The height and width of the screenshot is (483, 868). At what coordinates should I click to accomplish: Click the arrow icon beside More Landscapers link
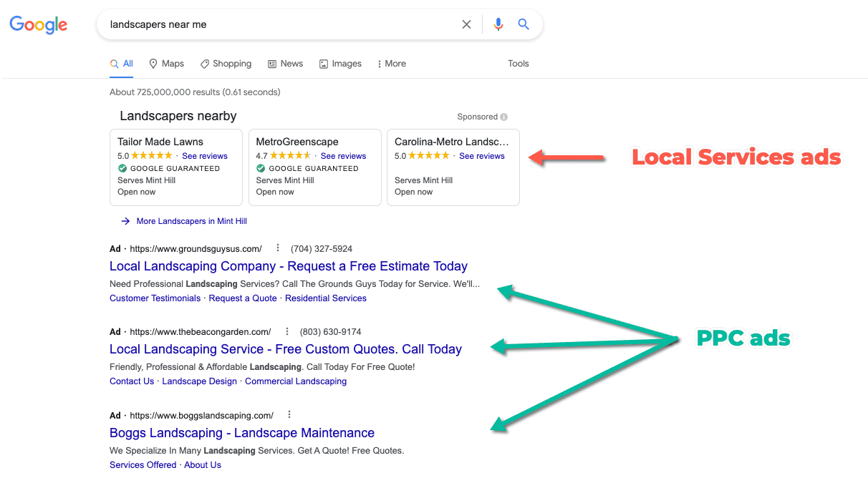127,221
